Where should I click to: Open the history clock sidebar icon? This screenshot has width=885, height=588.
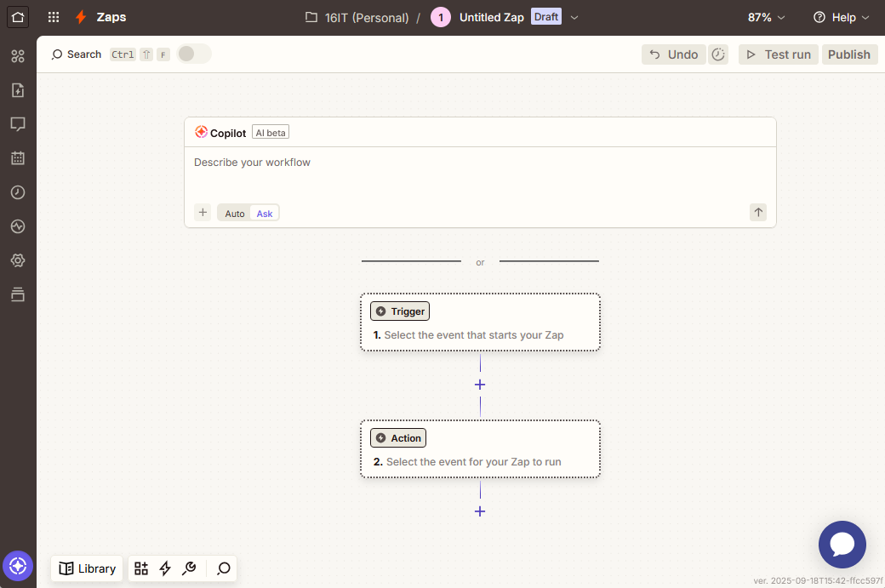pos(18,192)
